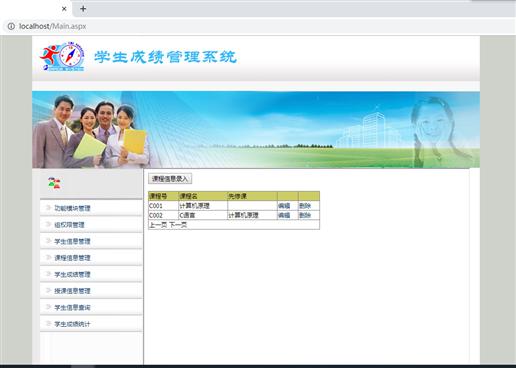This screenshot has width=516, height=368.
Task: Open 组权限管理 menu item
Action: point(69,225)
